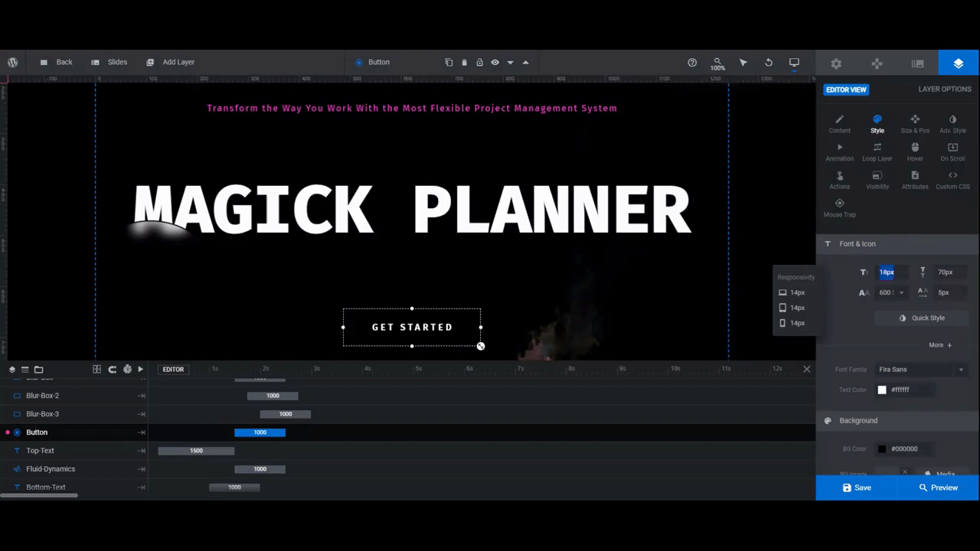Open the help question mark icon
Image resolution: width=980 pixels, height=551 pixels.
(692, 63)
